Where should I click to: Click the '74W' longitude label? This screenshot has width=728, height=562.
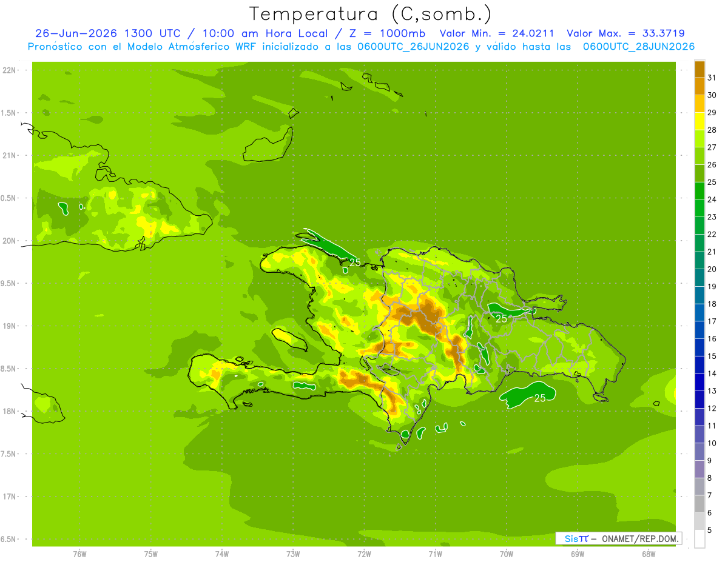pos(222,554)
